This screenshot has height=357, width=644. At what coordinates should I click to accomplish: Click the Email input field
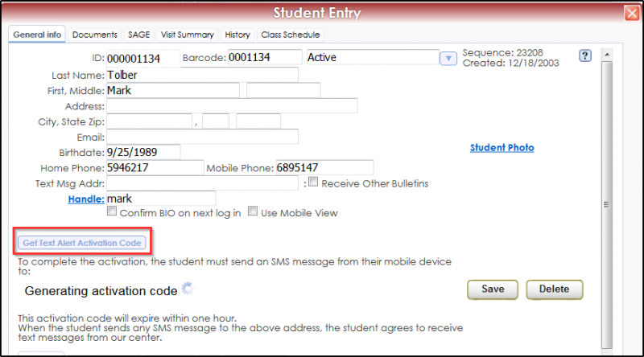click(203, 137)
